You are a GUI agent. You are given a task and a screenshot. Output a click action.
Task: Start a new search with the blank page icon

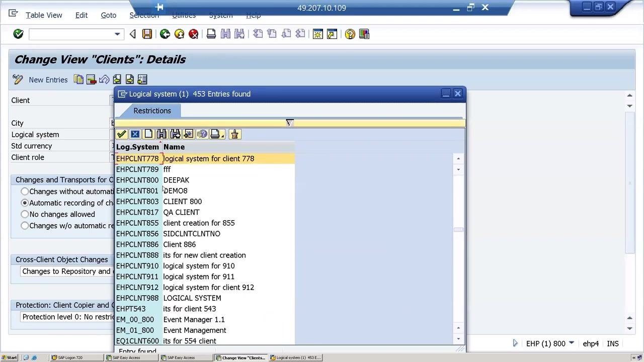pos(148,134)
